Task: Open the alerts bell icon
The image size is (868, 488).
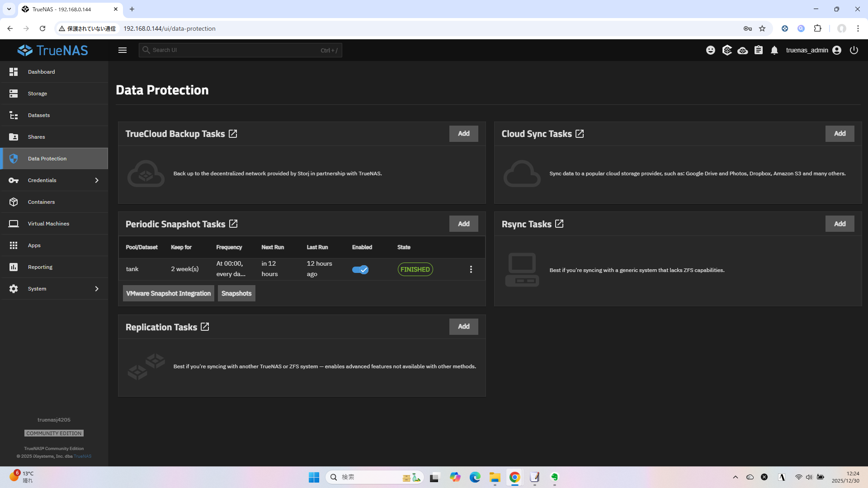Action: pyautogui.click(x=774, y=50)
